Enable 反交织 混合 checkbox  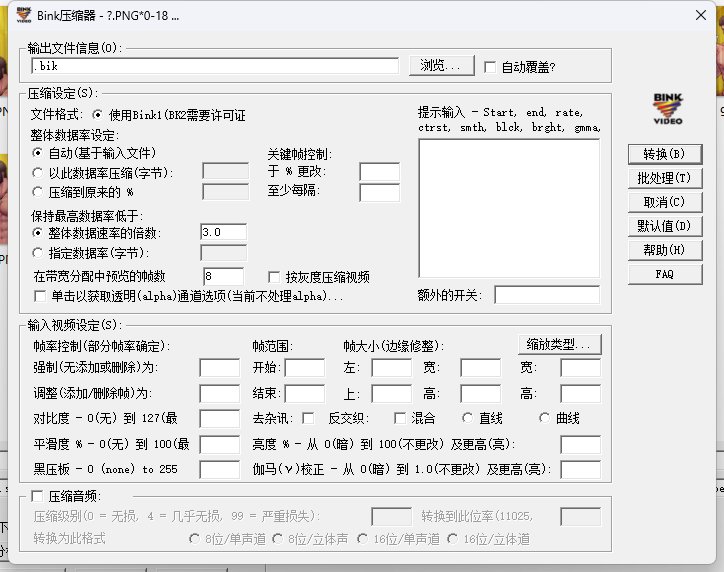point(400,418)
